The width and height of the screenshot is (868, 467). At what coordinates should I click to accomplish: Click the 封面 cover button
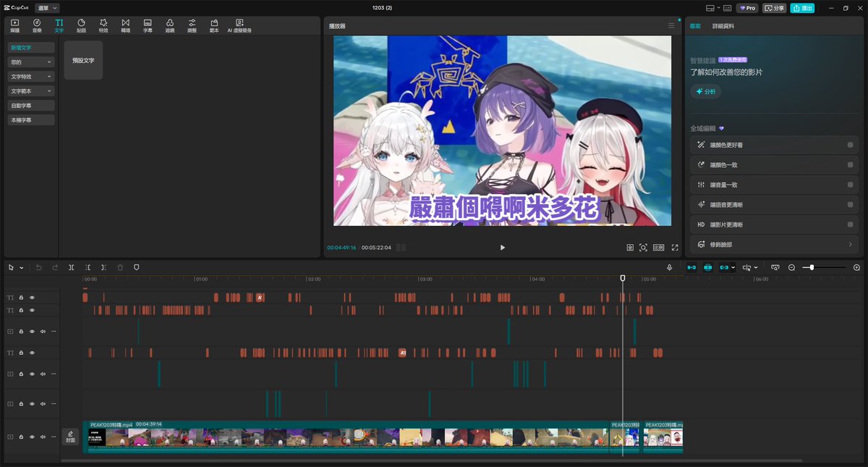click(x=70, y=436)
